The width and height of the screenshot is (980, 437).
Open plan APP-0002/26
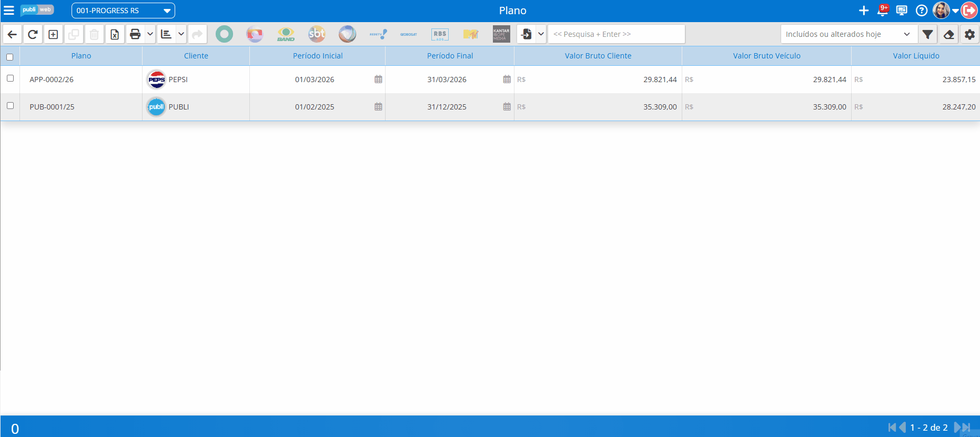[52, 80]
